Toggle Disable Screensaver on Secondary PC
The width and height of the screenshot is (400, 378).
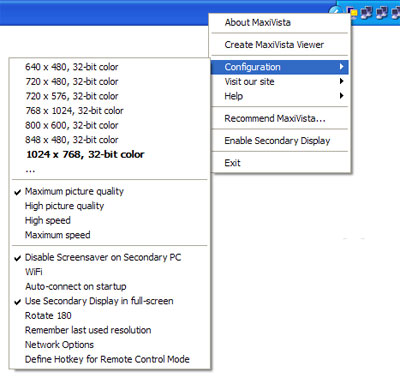click(x=110, y=257)
